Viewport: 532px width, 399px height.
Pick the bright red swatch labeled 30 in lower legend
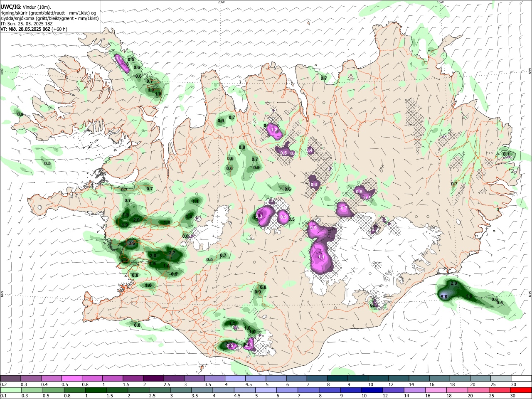tap(520, 390)
